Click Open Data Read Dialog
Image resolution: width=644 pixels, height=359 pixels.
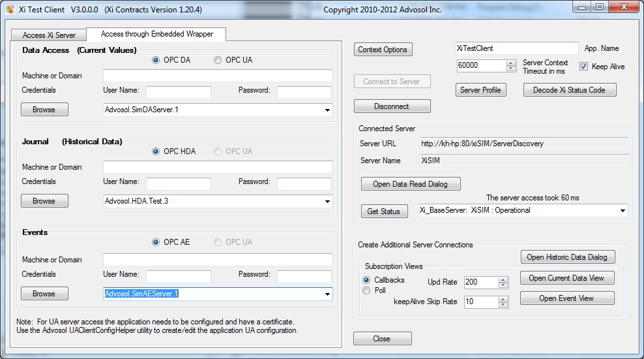[x=411, y=184]
